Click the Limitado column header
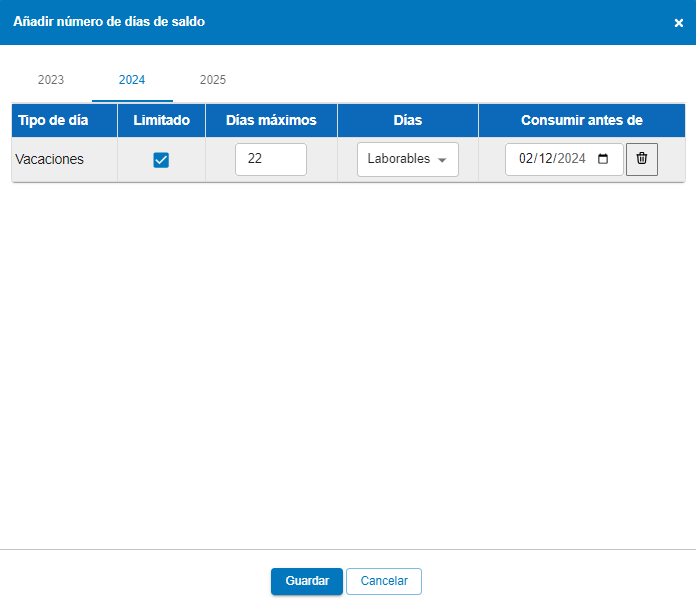The height and width of the screenshot is (613, 696). click(161, 120)
